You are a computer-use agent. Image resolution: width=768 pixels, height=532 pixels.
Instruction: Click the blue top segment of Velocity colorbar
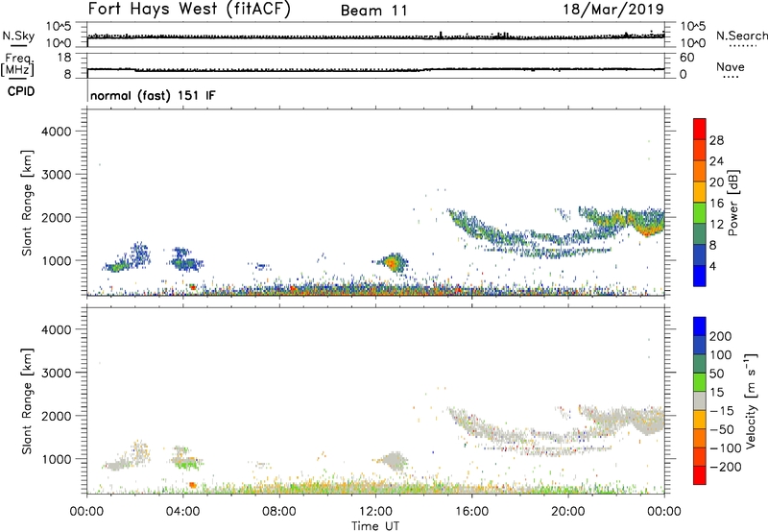pyautogui.click(x=700, y=326)
